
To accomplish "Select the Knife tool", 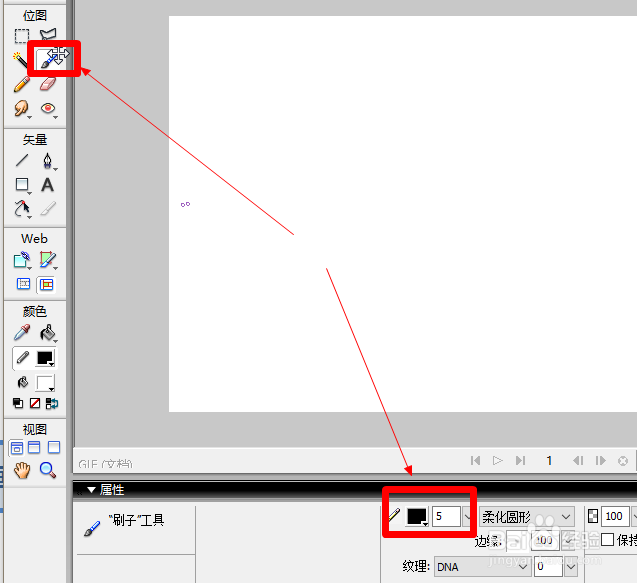I will 48,208.
